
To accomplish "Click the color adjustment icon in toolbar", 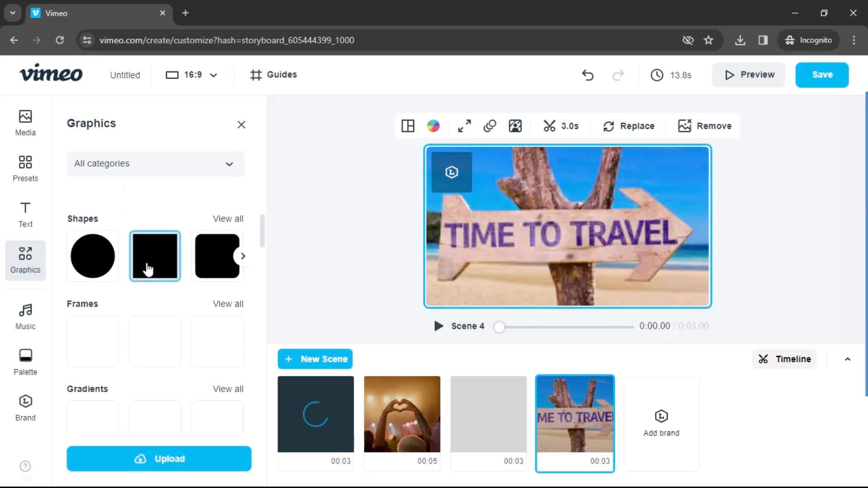I will point(434,126).
